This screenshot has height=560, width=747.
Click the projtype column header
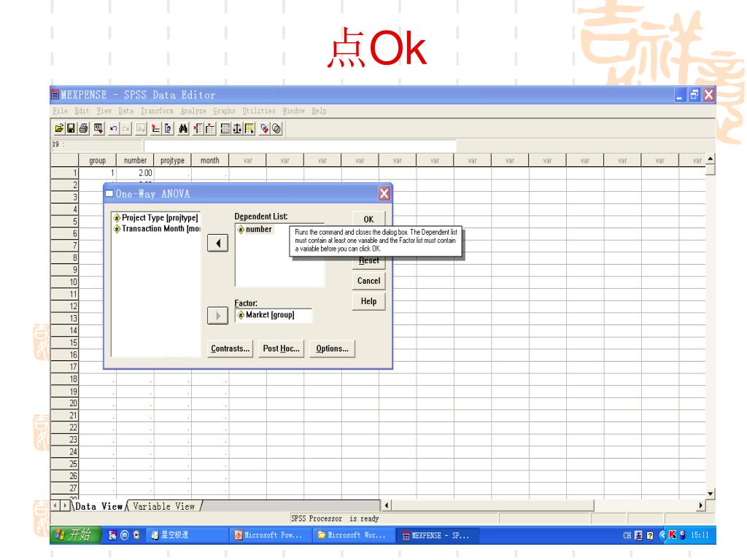coord(172,160)
